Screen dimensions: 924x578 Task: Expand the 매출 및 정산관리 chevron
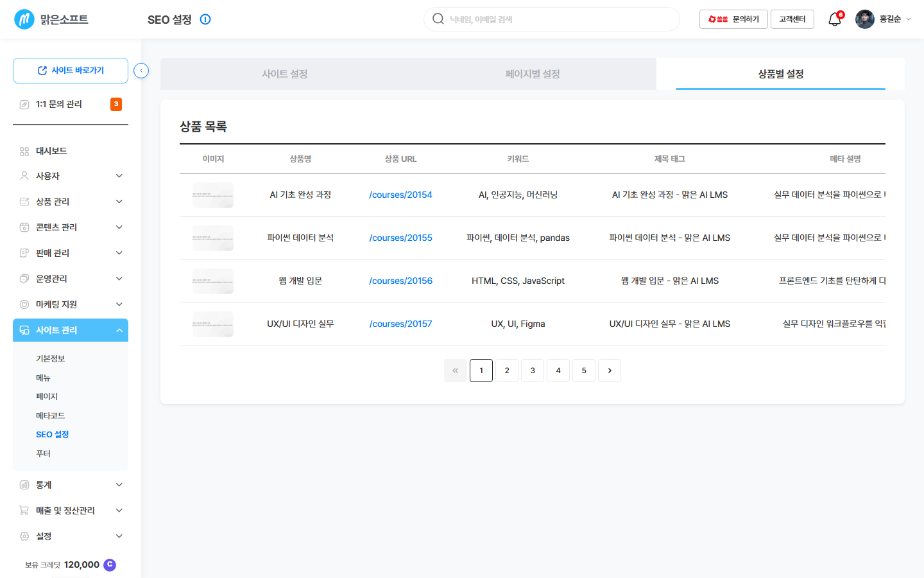point(119,511)
